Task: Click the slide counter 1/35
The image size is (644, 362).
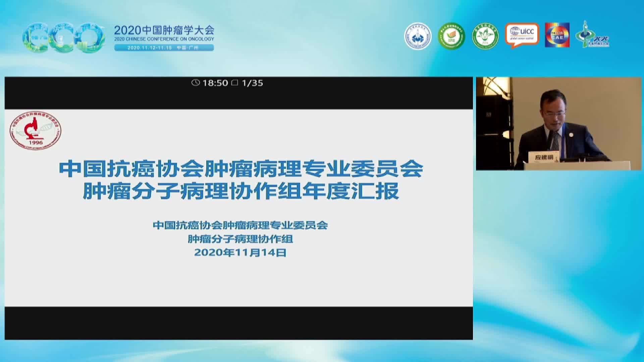Action: tap(253, 83)
